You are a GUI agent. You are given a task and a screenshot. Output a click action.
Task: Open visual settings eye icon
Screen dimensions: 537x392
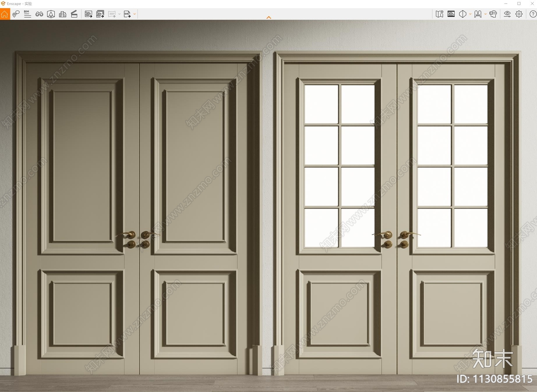coord(507,14)
